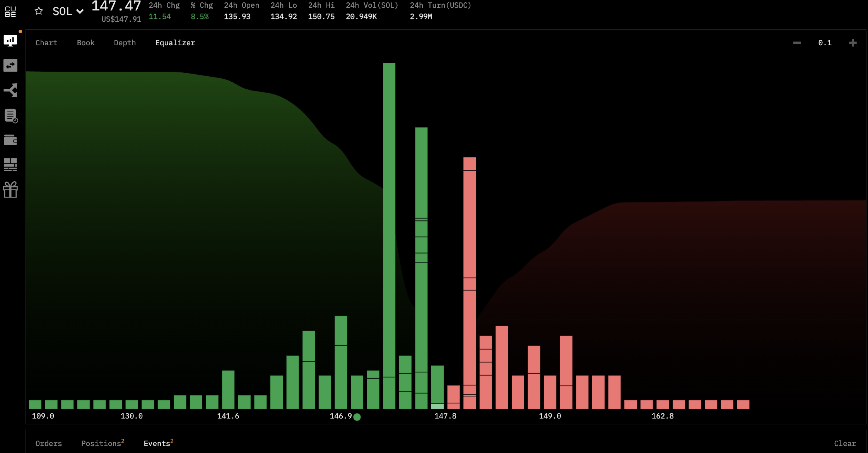This screenshot has height=453, width=868.
Task: Click the Clear button
Action: (845, 443)
